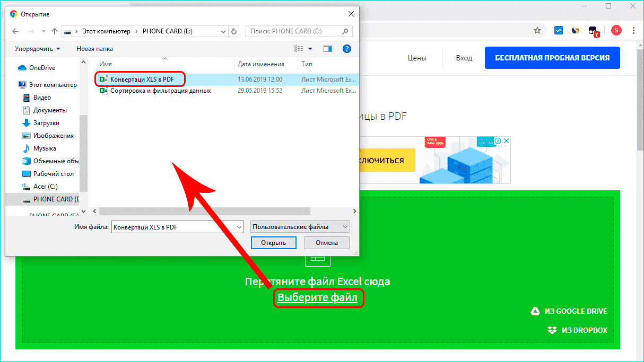The image size is (644, 362).
Task: Open Рабочий стол in sidebar
Action: coord(48,174)
